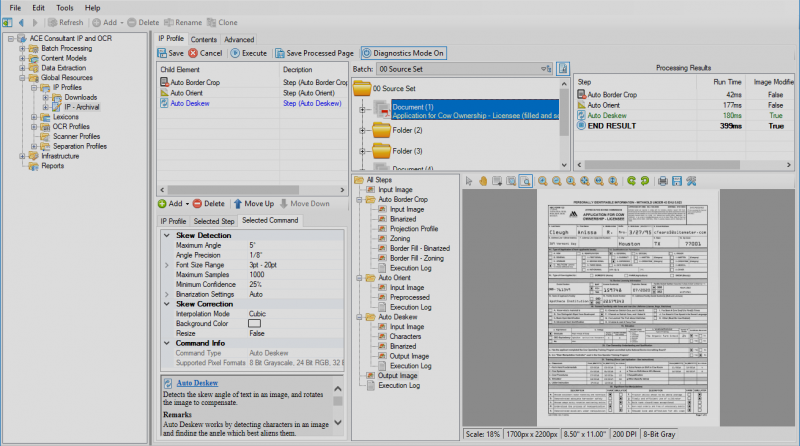Toggle Diagnostics Mode On button
800x446 pixels.
(x=403, y=53)
